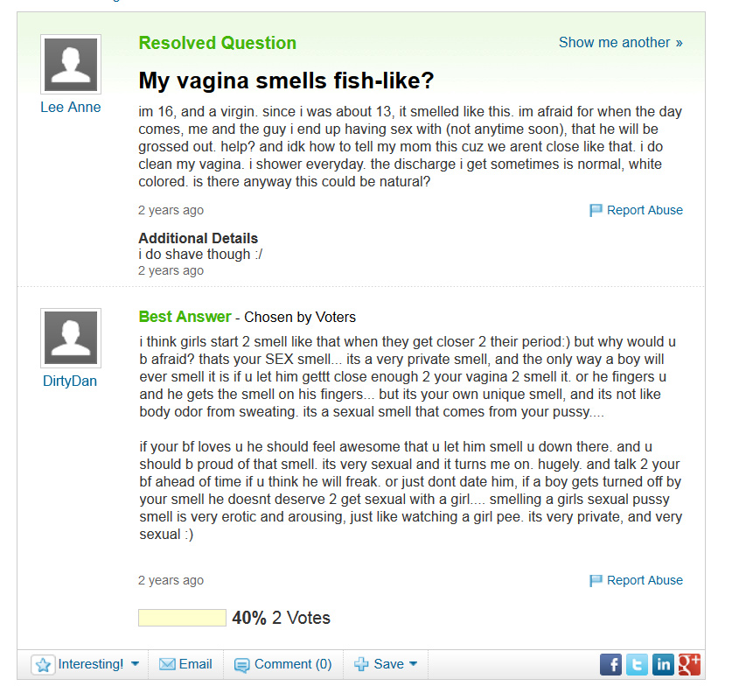Click the envelope Email icon
The image size is (732, 700).
[167, 664]
